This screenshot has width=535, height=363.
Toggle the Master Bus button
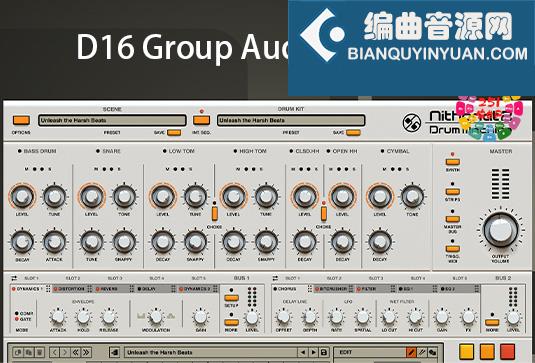coord(452,219)
